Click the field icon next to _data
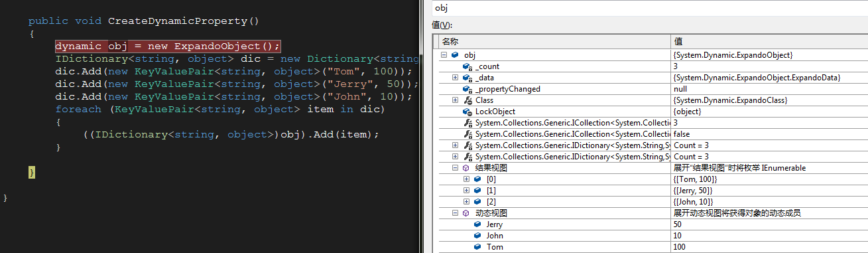 coord(467,78)
